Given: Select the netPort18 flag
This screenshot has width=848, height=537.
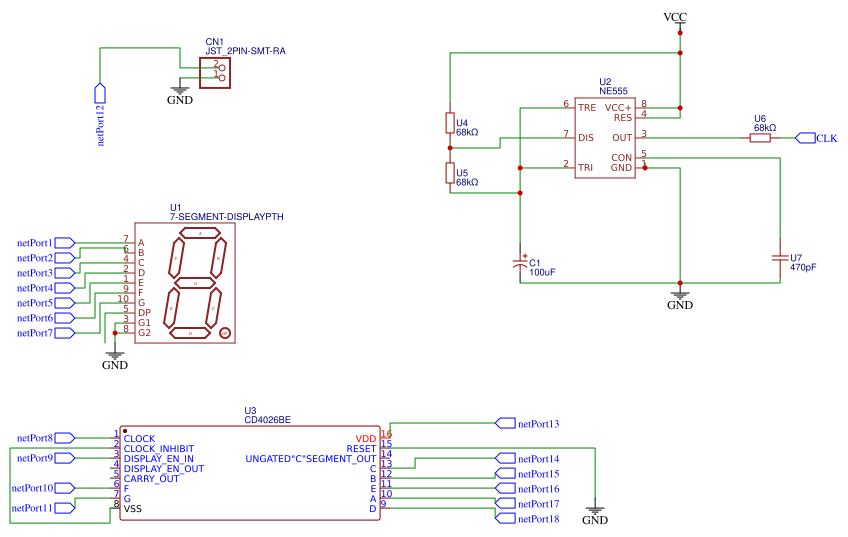Looking at the screenshot, I should pos(527,519).
